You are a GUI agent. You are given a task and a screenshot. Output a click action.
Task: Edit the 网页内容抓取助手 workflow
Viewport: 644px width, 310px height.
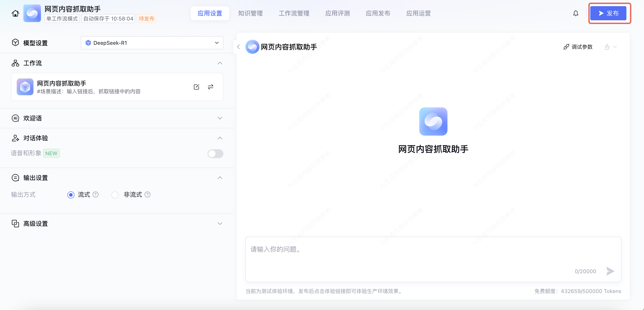click(x=196, y=87)
